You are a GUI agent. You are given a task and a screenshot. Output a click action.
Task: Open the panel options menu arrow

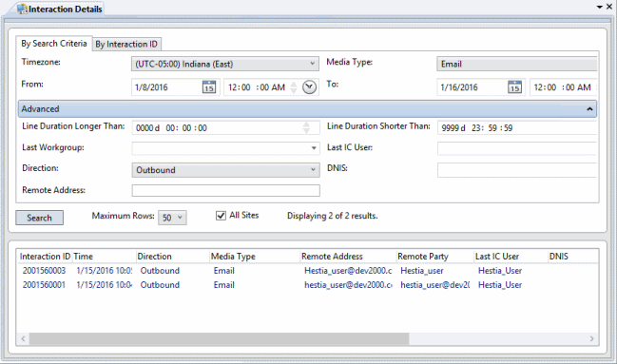[600, 7]
